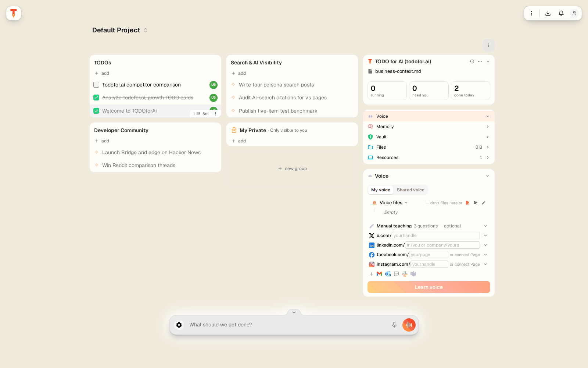Add a folder to Voice files
Screen dimensions: 588x368
(x=476, y=203)
